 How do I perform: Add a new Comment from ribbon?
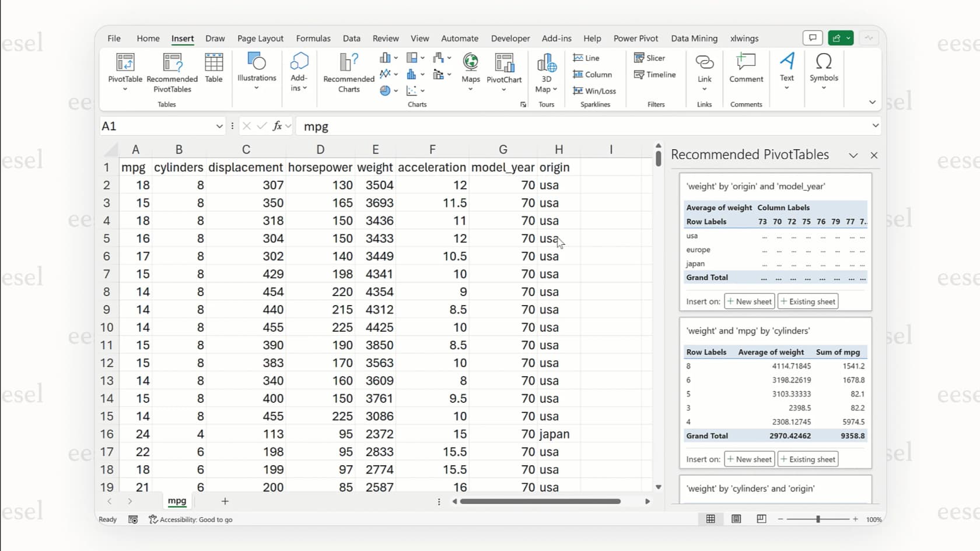pos(746,68)
